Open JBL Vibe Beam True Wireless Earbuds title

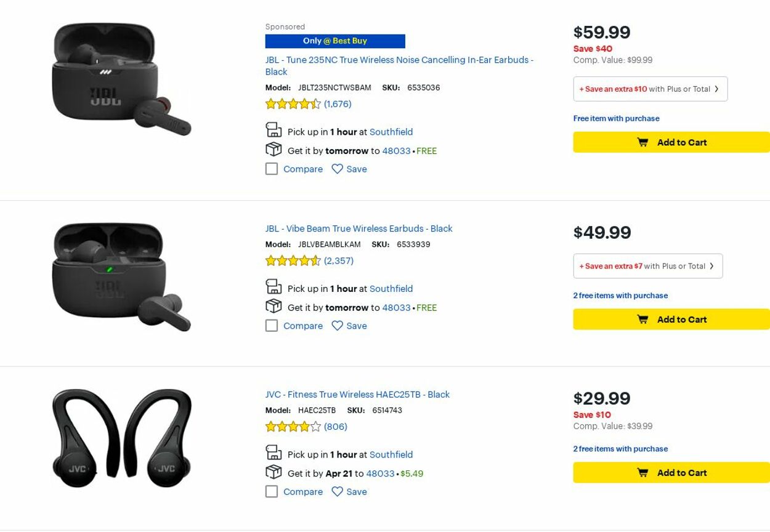[x=359, y=228]
